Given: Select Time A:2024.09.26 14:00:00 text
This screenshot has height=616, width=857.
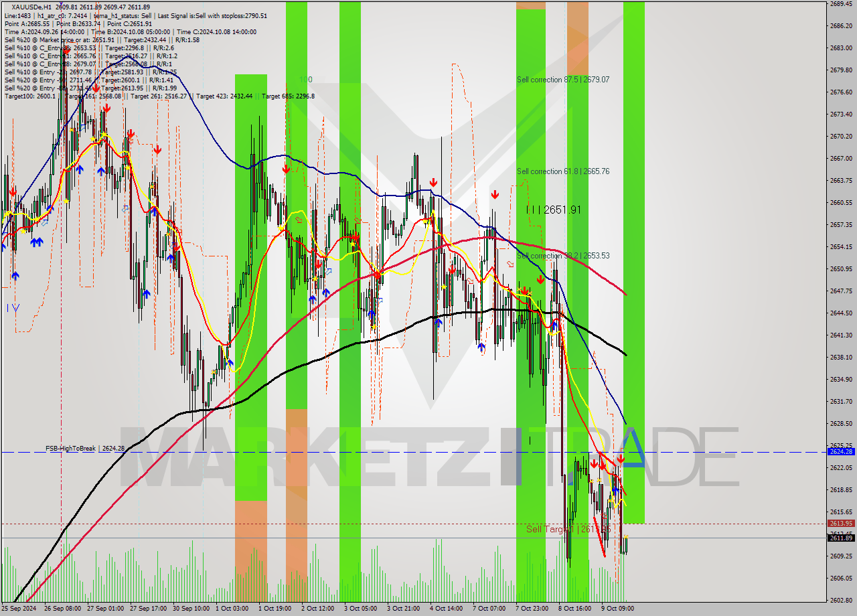Looking at the screenshot, I should pyautogui.click(x=44, y=31).
